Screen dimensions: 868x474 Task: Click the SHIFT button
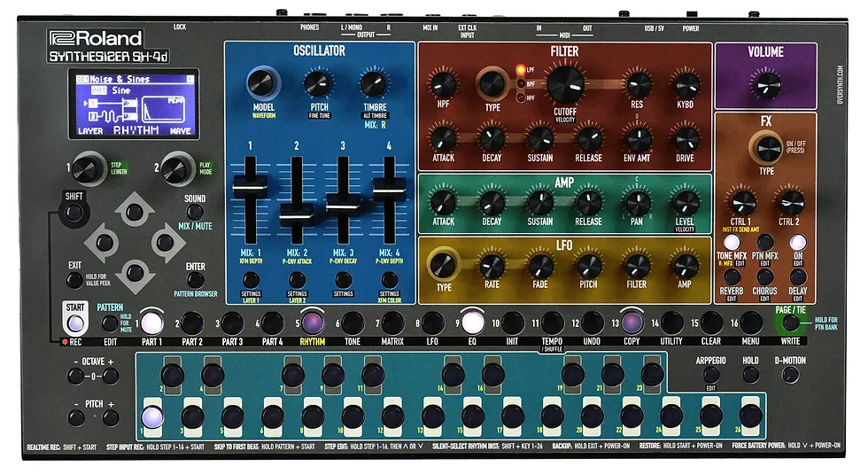(x=74, y=212)
